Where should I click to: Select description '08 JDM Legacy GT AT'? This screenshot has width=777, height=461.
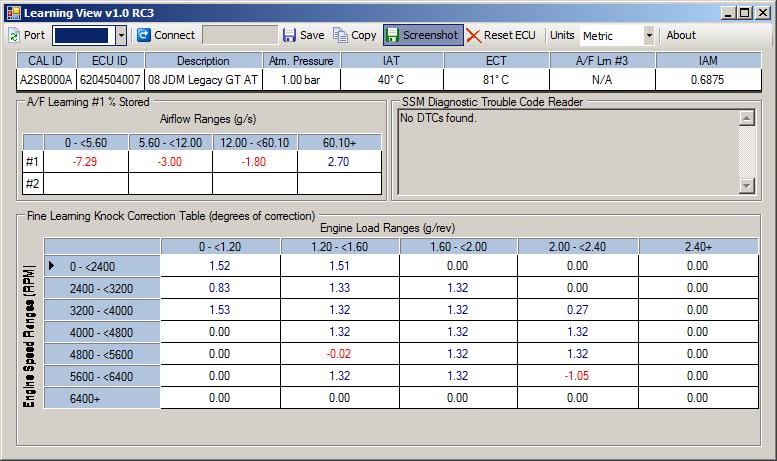coord(203,80)
